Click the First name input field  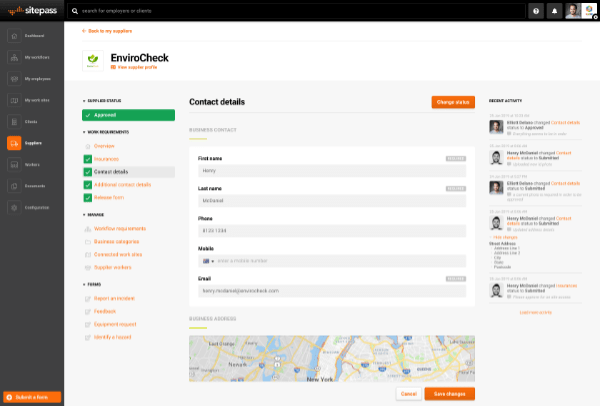(332, 171)
